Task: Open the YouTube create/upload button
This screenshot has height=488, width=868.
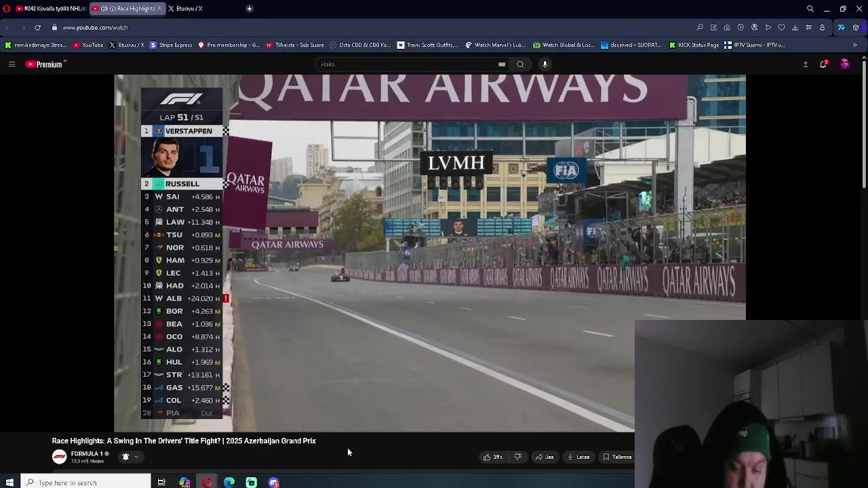Action: click(x=806, y=64)
